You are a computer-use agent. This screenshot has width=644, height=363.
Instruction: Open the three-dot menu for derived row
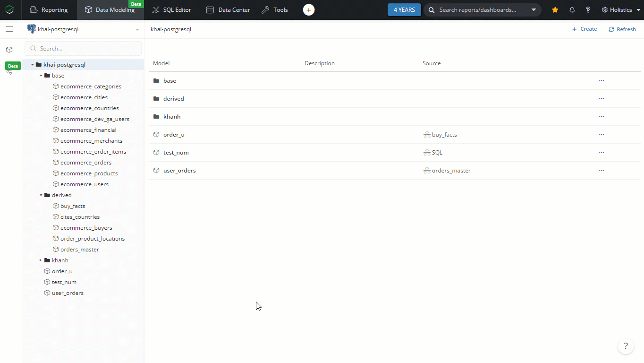[x=602, y=99]
